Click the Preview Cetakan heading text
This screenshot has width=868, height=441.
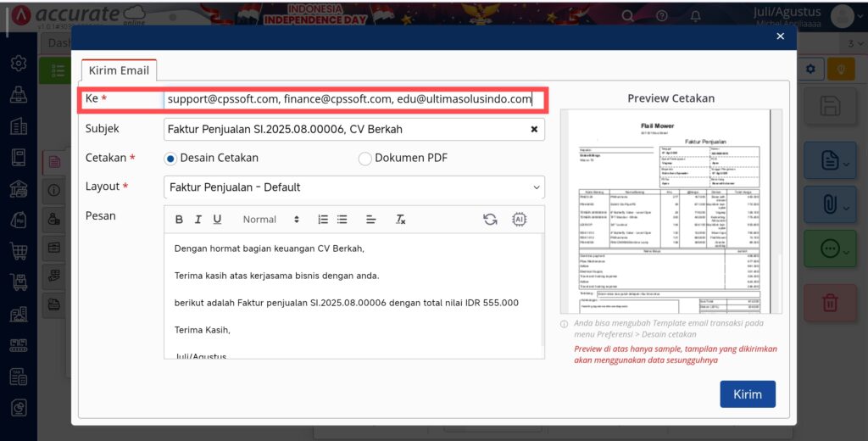tap(671, 98)
